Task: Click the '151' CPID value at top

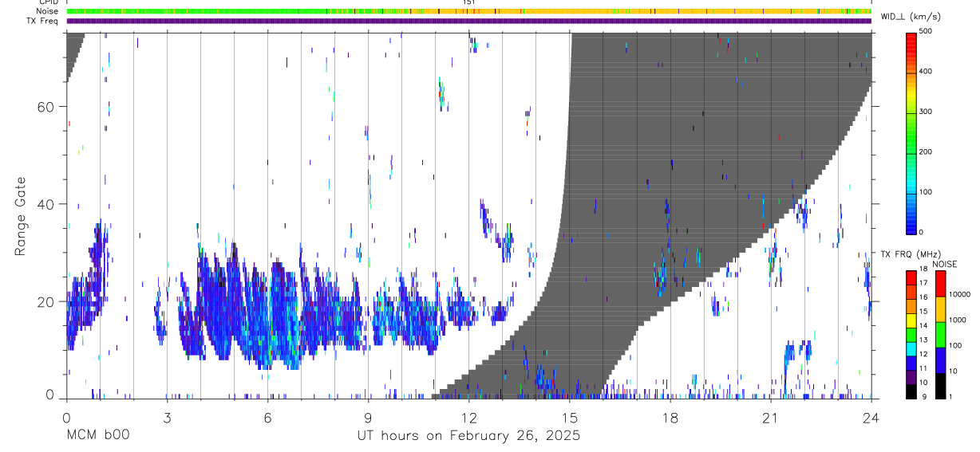Action: tap(469, 2)
